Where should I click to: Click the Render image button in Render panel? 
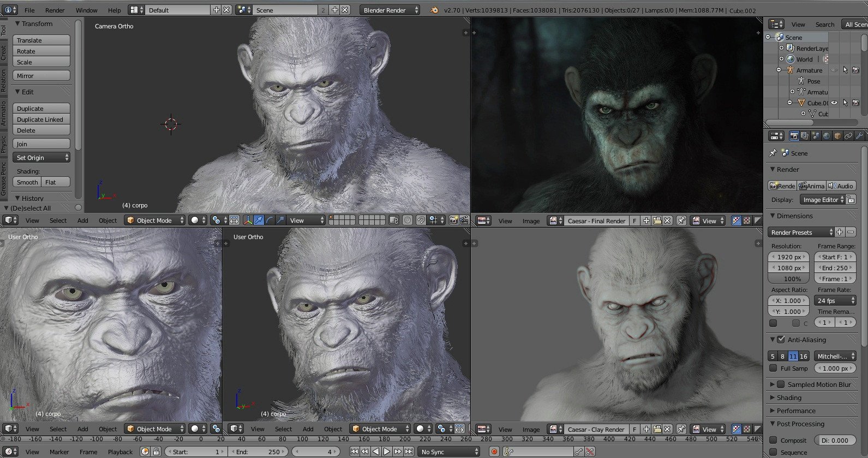pyautogui.click(x=782, y=186)
